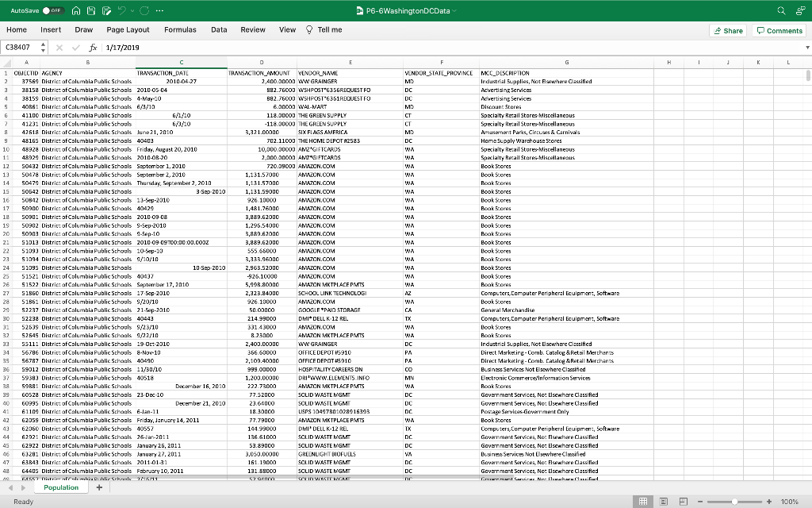Click the more commands ellipsis icon
Image resolution: width=812 pixels, height=508 pixels.
point(159,11)
